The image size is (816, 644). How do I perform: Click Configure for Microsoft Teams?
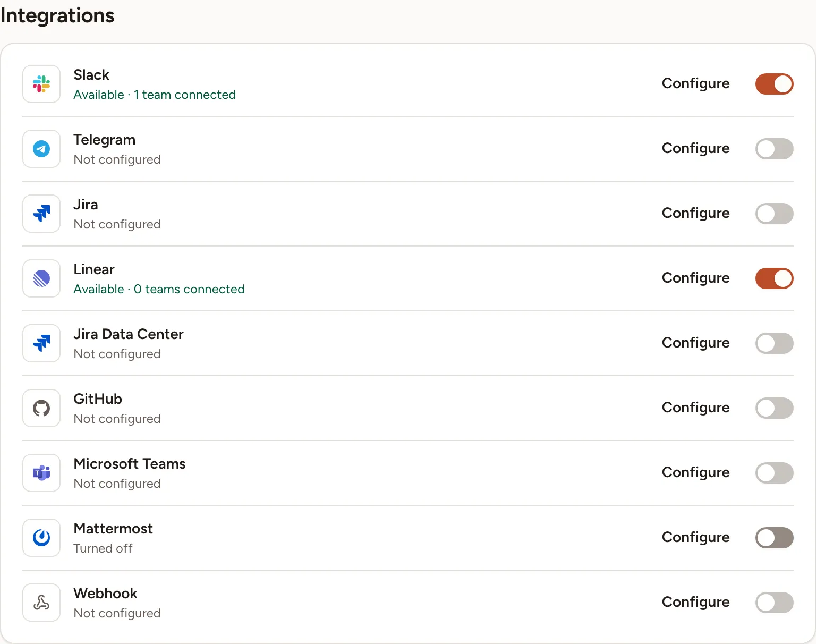[x=696, y=473]
